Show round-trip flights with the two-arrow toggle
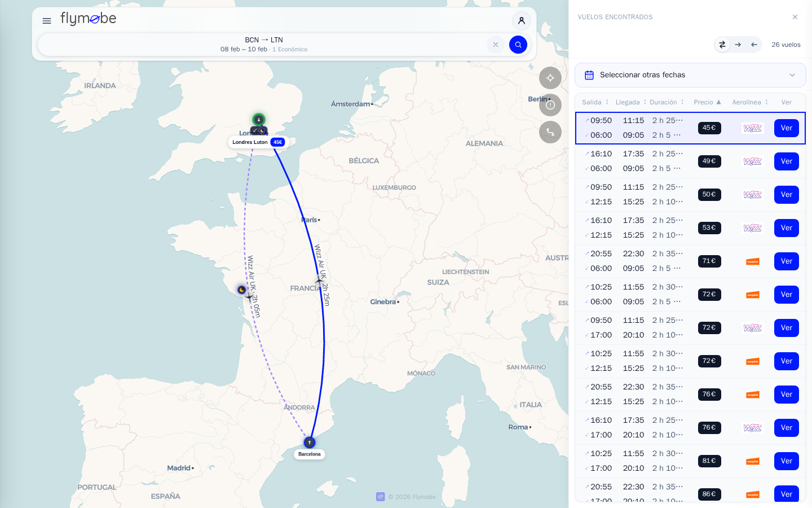 (722, 45)
